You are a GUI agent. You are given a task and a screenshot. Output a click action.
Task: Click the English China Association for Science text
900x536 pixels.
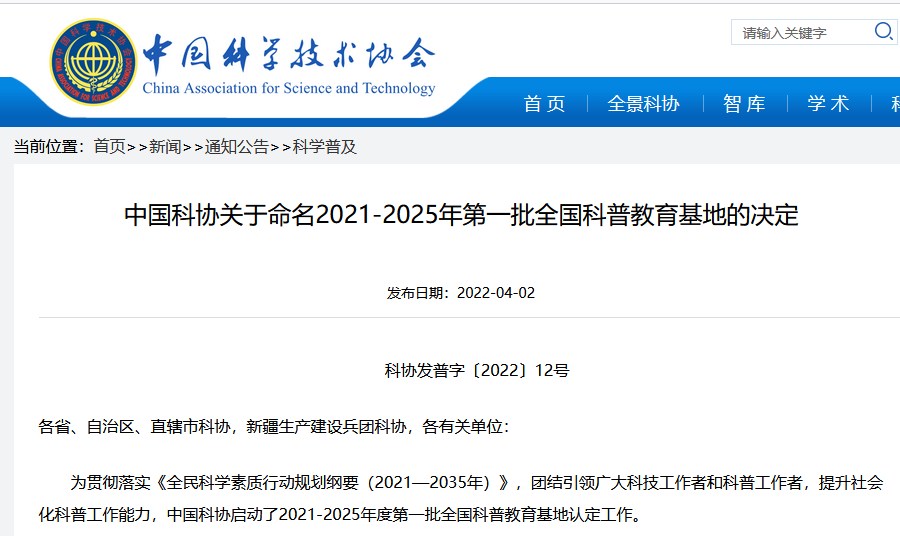click(x=288, y=88)
